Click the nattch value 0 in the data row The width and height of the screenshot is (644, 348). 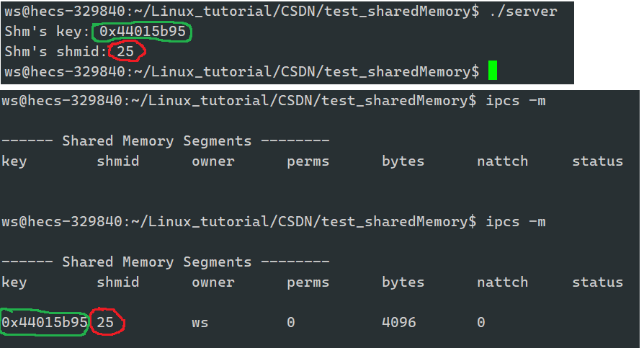click(x=481, y=323)
